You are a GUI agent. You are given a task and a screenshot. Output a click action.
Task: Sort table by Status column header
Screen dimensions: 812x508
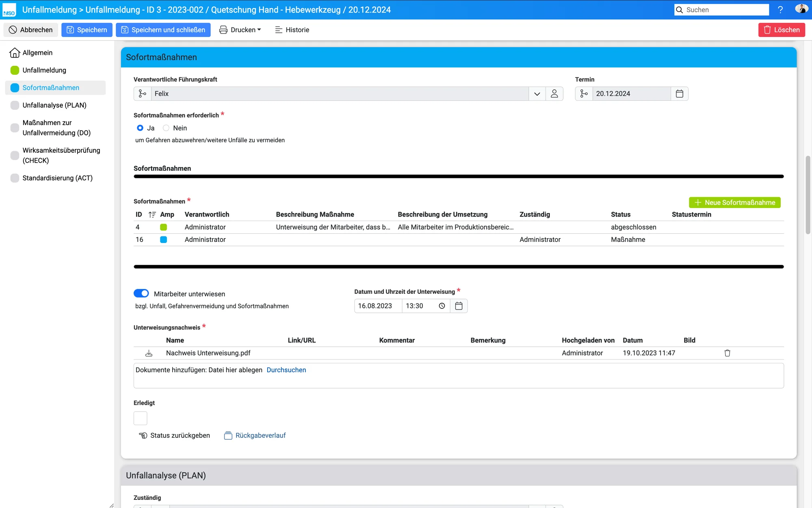click(621, 215)
